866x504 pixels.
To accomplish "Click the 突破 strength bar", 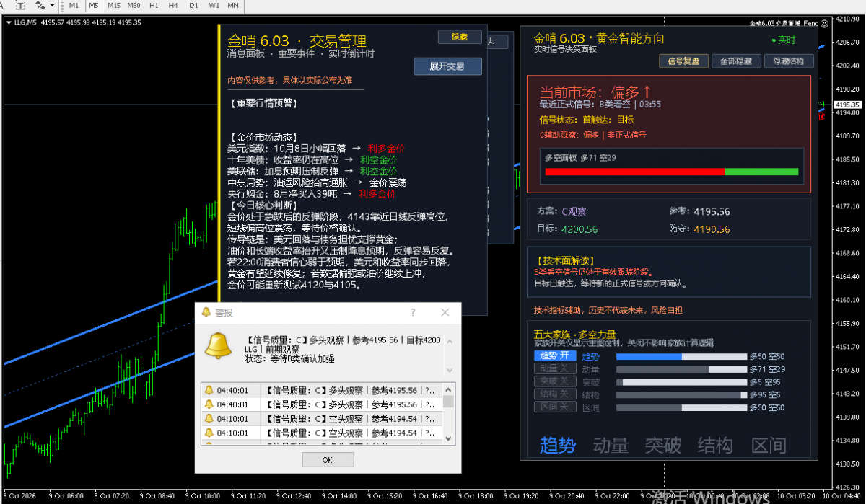I will tap(681, 382).
